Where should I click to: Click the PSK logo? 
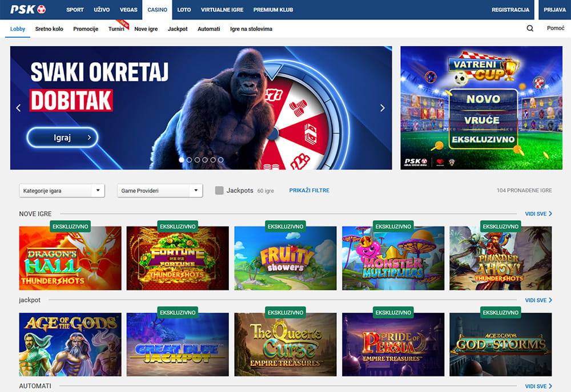28,10
